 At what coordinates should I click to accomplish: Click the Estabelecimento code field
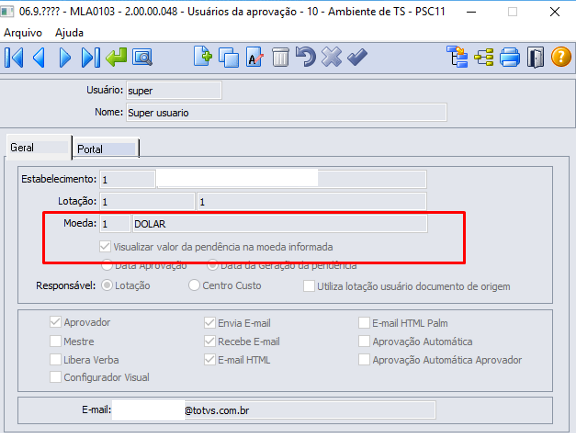coord(127,180)
